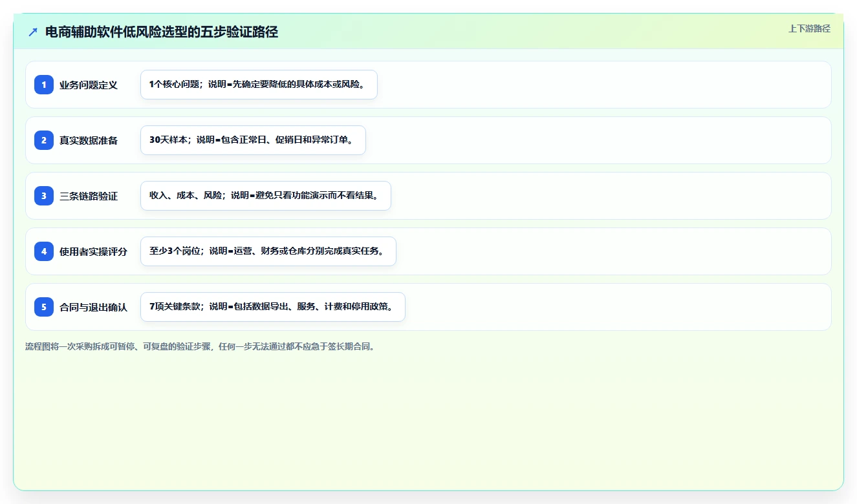Select step number 3 badge

click(44, 196)
